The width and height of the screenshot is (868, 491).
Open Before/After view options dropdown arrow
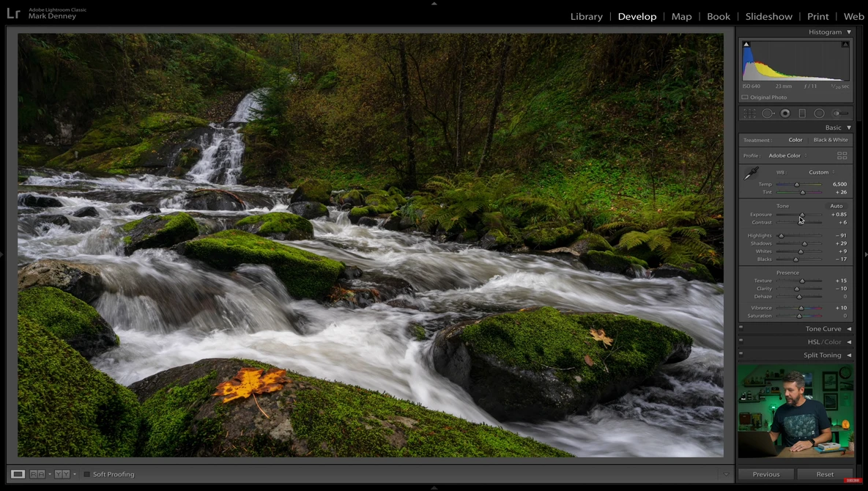[x=50, y=474]
